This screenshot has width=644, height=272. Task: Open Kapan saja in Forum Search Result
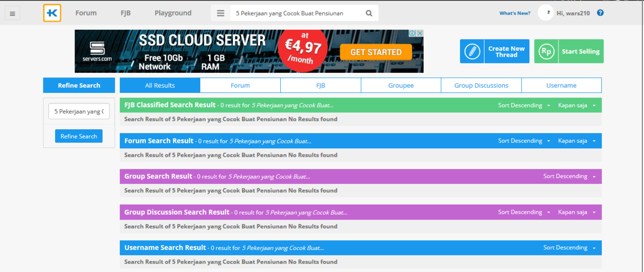pyautogui.click(x=577, y=141)
